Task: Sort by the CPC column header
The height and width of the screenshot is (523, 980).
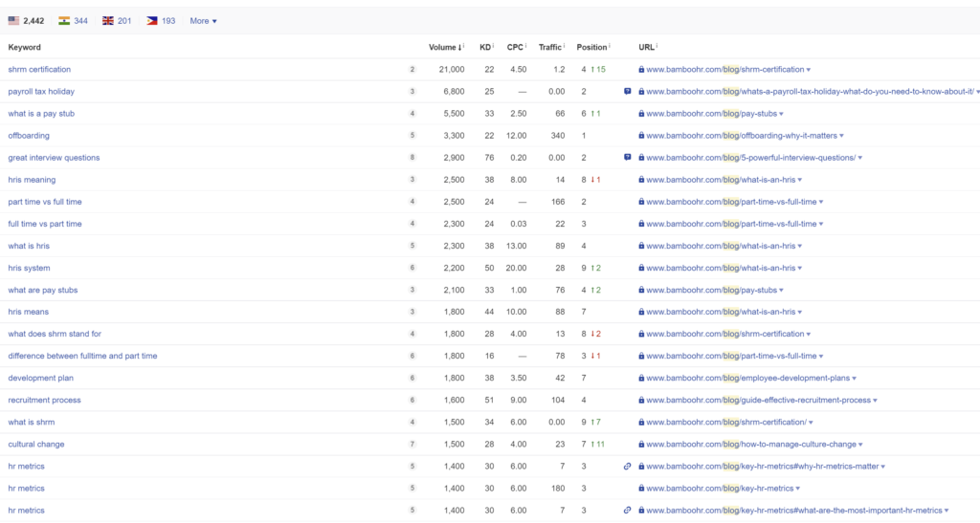Action: pos(514,47)
